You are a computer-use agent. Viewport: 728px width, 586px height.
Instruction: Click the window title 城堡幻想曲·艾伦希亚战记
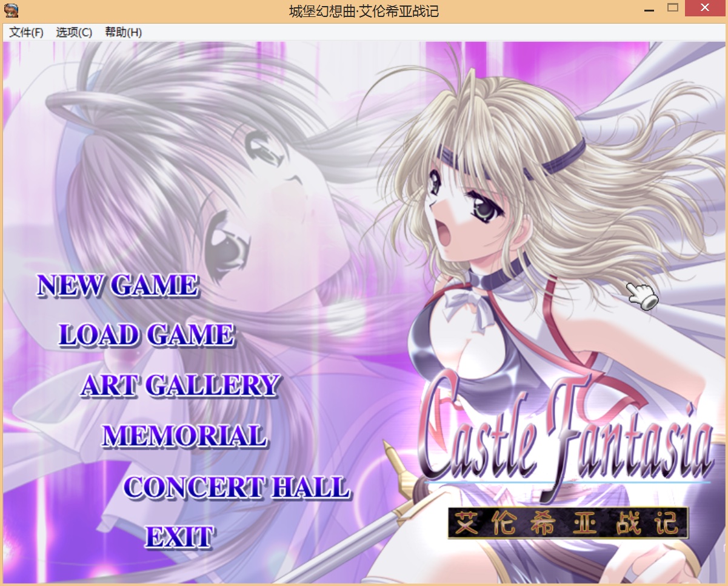click(x=364, y=10)
